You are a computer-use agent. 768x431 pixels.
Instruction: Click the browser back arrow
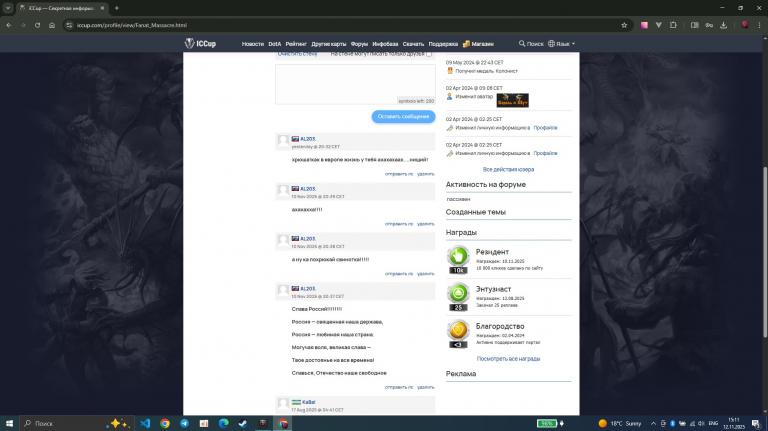click(9, 25)
